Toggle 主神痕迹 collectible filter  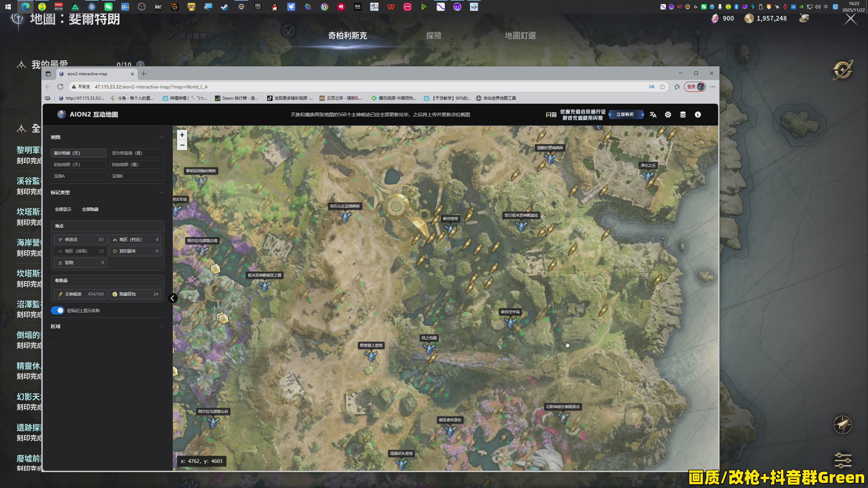click(80, 294)
